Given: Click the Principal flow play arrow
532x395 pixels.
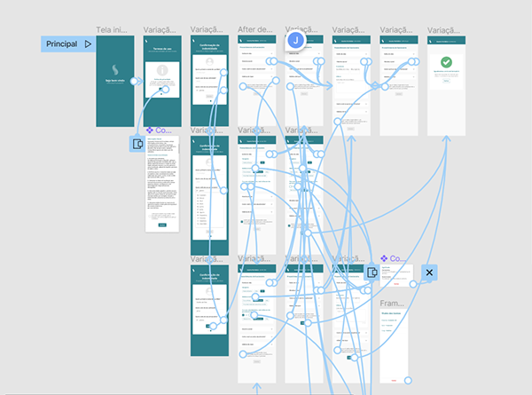Looking at the screenshot, I should [88, 43].
